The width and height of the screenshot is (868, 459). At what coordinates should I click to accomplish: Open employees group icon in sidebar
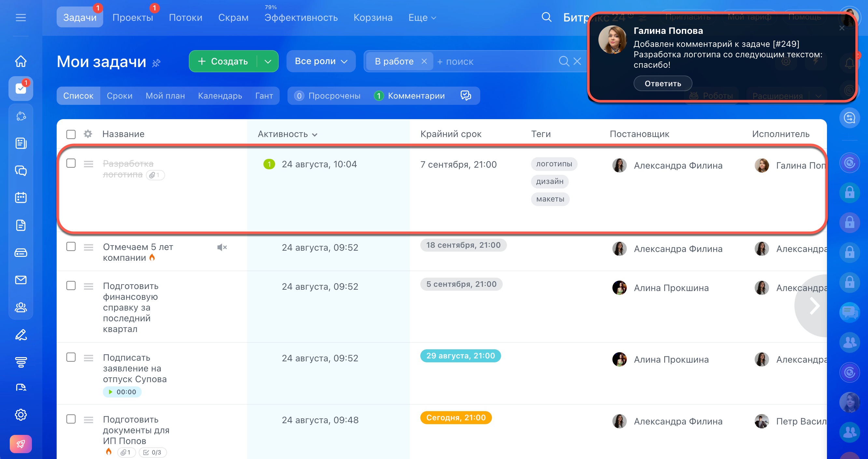point(21,307)
